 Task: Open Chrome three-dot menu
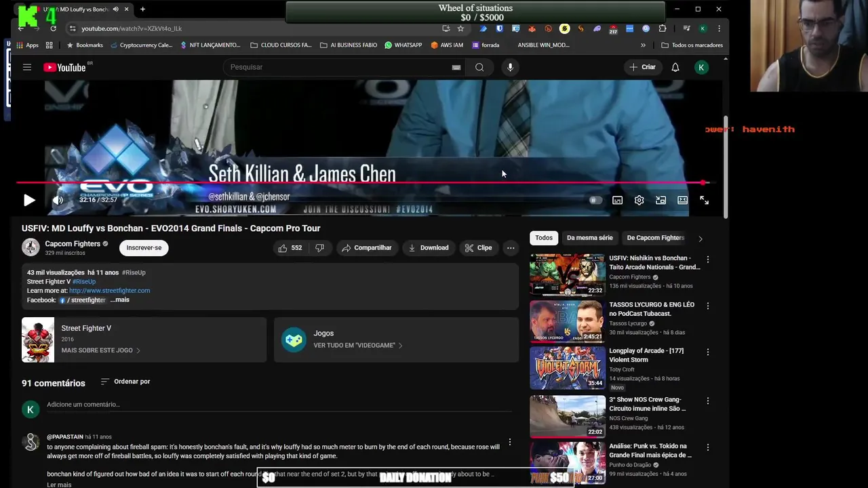719,28
